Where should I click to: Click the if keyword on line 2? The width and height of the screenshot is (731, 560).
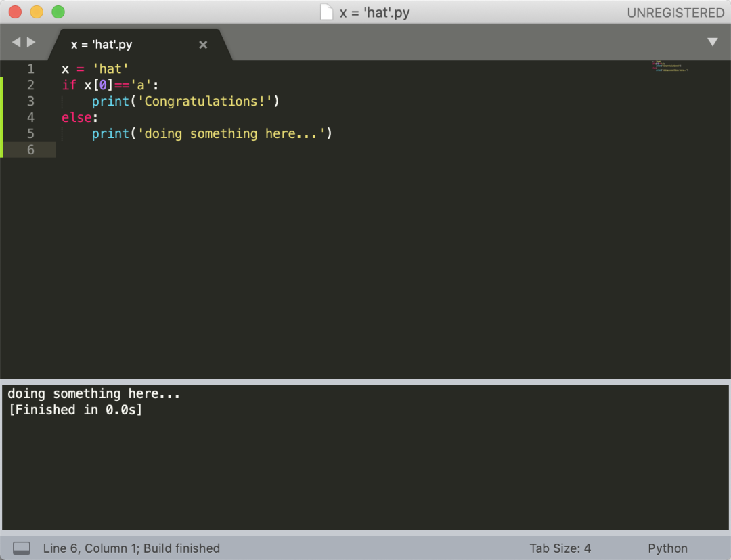tap(69, 85)
